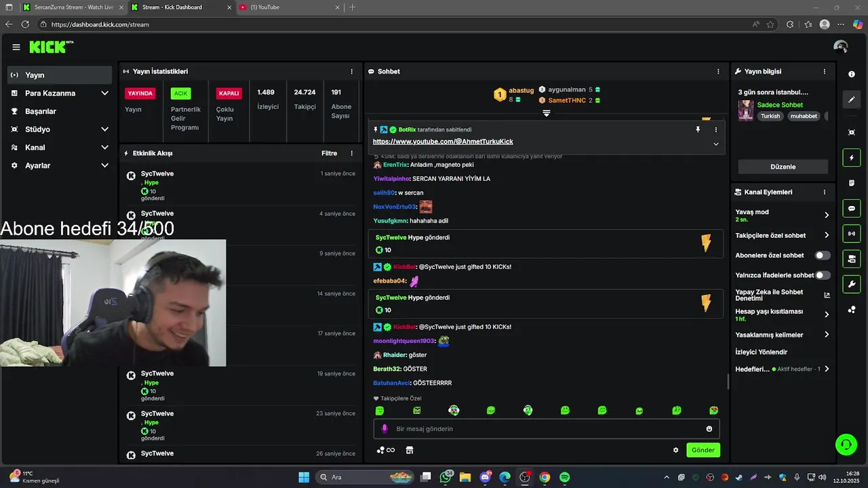The image size is (868, 488).
Task: Click the green headset support button
Action: point(846,445)
